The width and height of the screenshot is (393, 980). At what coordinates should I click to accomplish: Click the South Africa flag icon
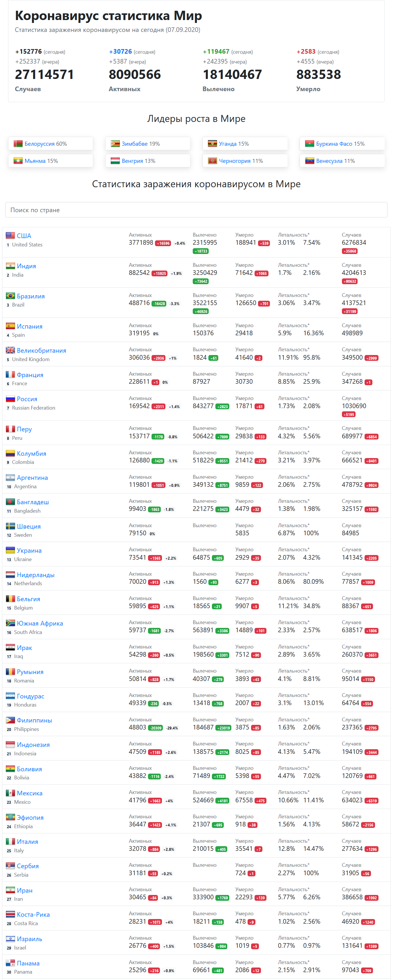point(10,623)
